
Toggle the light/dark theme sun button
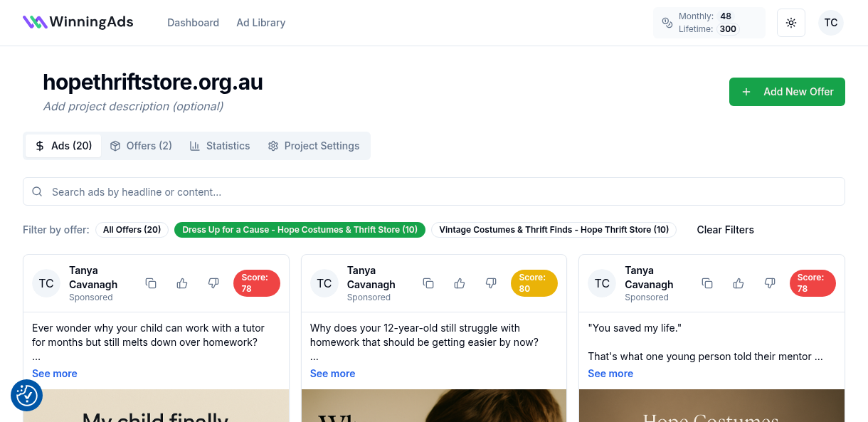click(x=791, y=23)
